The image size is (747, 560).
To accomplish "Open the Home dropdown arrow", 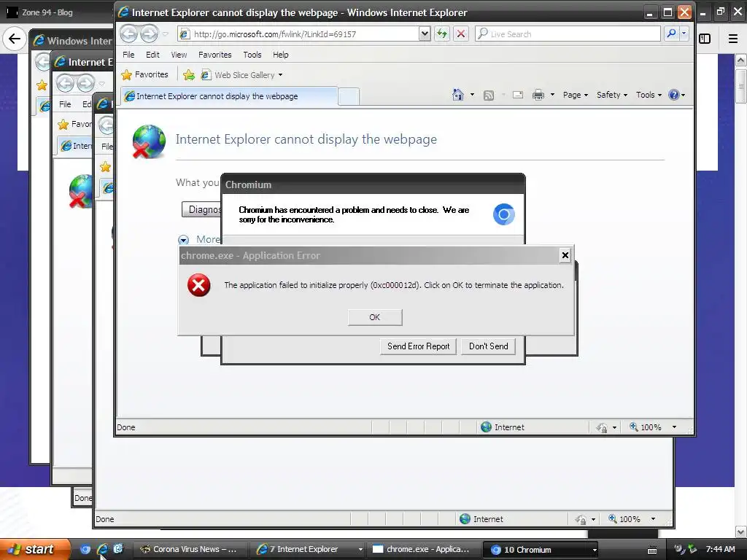I will (472, 95).
